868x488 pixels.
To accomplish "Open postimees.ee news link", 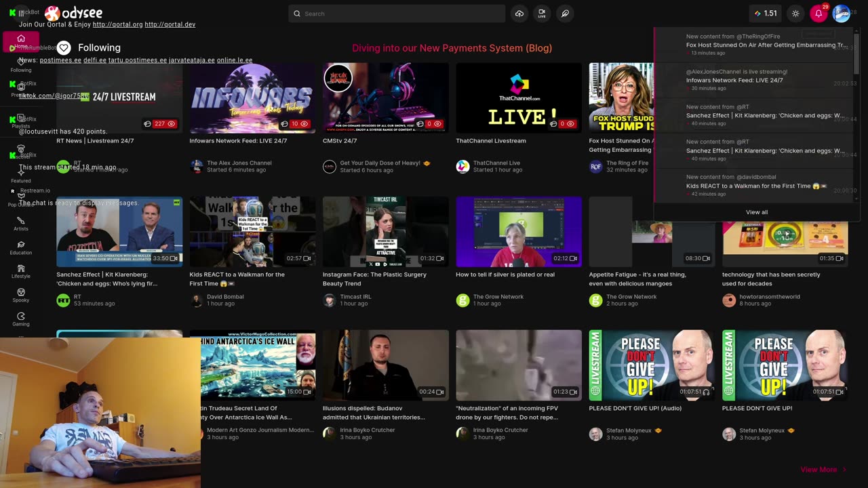I will 60,60.
